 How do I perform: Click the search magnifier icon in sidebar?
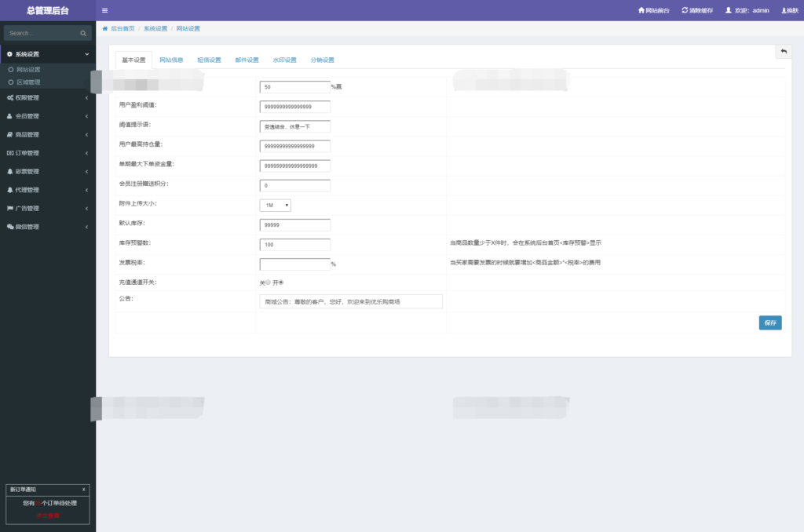point(83,34)
